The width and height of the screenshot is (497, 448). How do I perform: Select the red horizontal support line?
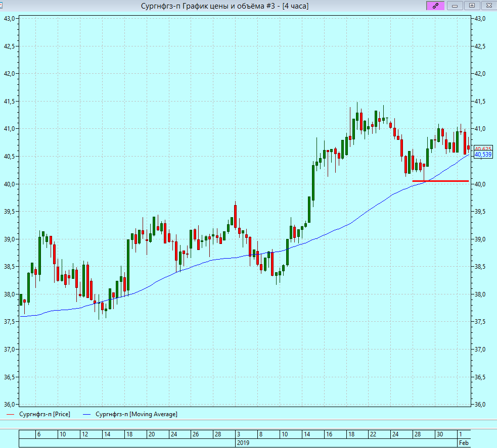point(440,181)
